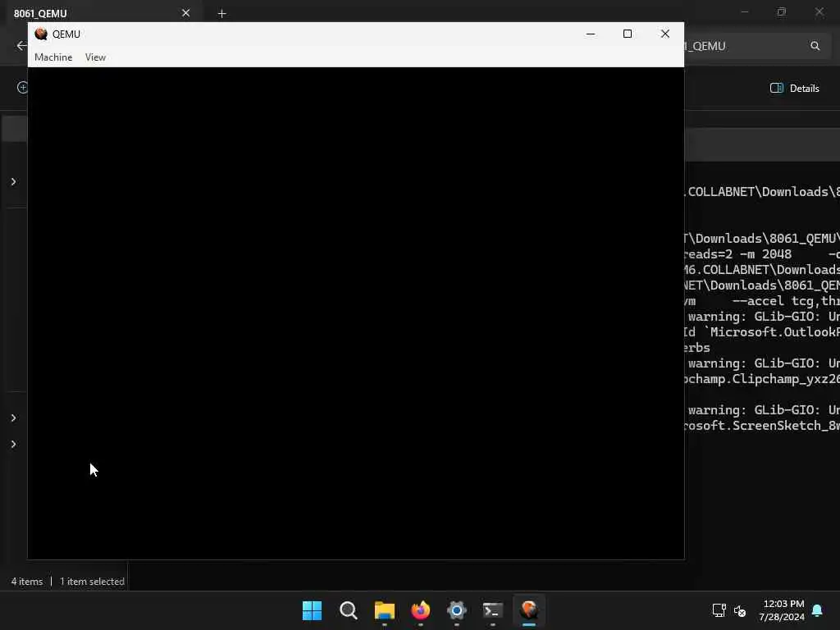Close the 8061_QEMU File Explorer tab
Image resolution: width=840 pixels, height=630 pixels.
tap(185, 13)
